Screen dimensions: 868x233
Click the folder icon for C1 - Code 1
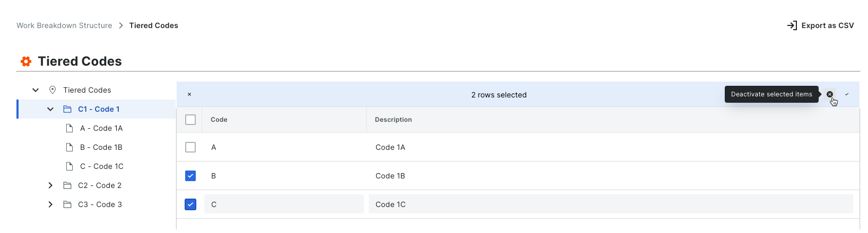pos(67,109)
